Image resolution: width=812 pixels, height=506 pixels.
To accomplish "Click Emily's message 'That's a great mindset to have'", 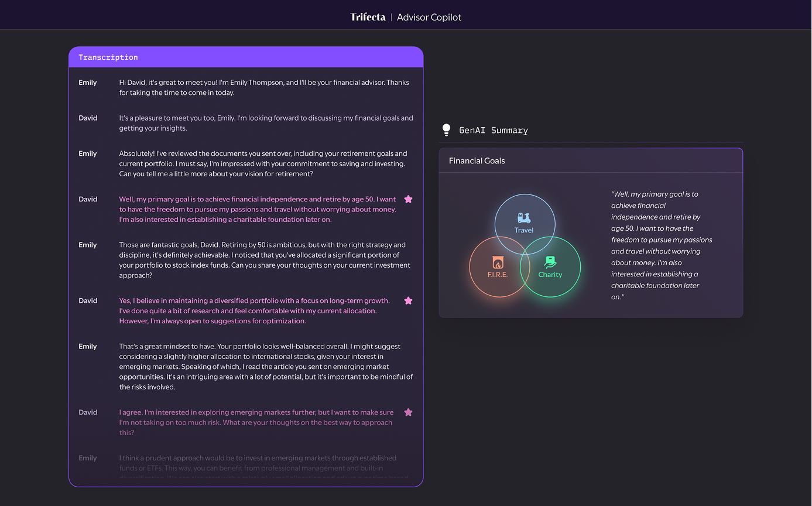I will point(266,367).
